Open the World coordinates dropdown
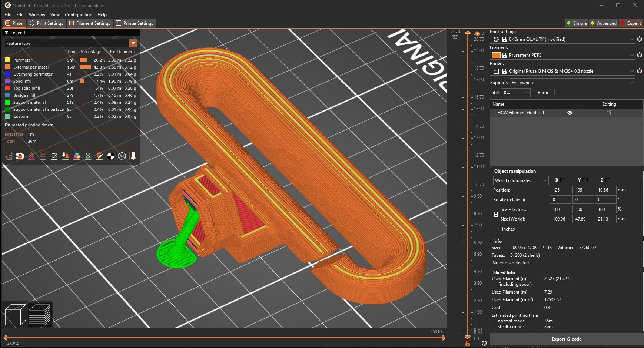This screenshot has height=348, width=644. (520, 180)
